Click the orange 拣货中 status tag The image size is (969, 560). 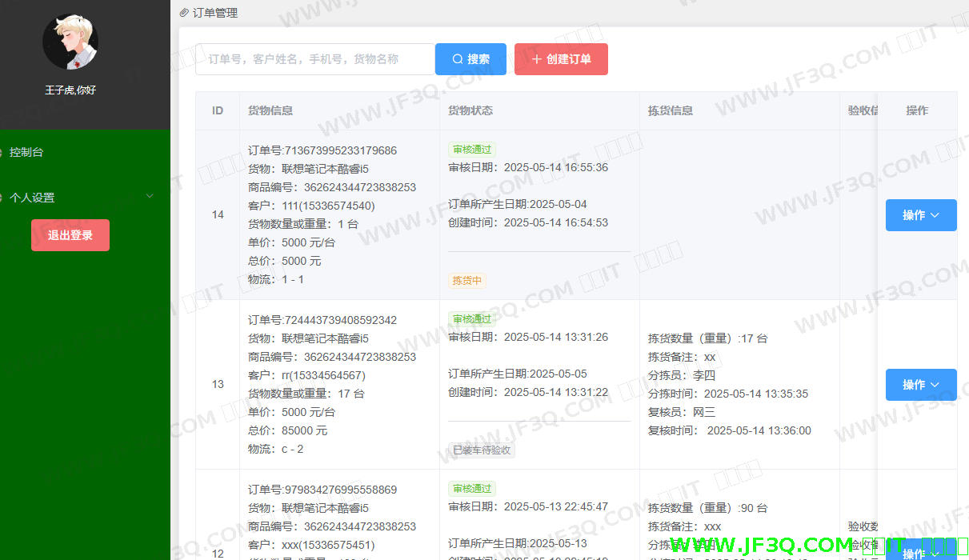[x=467, y=281]
